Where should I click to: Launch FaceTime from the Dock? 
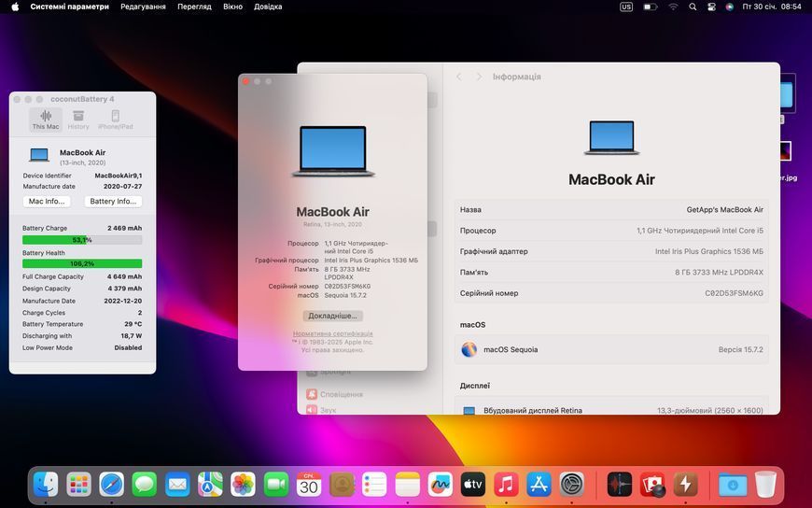coord(276,485)
